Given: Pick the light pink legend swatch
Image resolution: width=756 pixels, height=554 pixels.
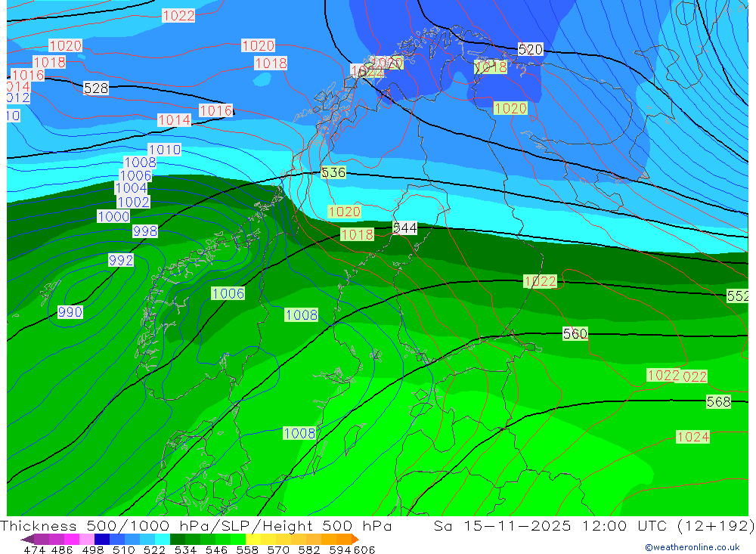Looking at the screenshot, I should click(x=87, y=539).
